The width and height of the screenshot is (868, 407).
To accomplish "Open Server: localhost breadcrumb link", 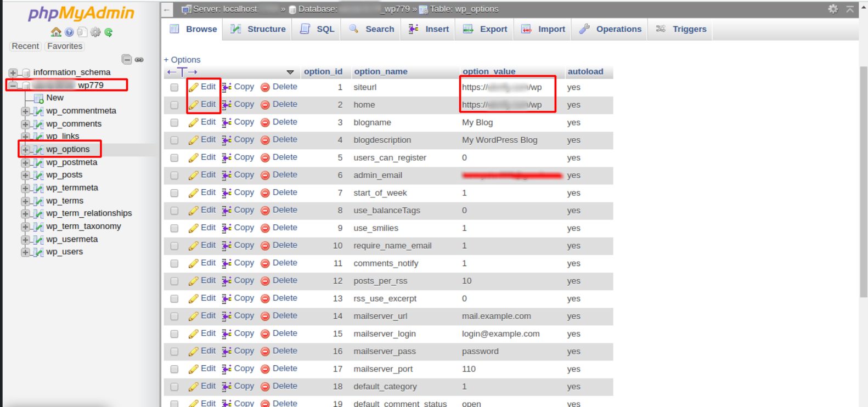I will 225,9.
